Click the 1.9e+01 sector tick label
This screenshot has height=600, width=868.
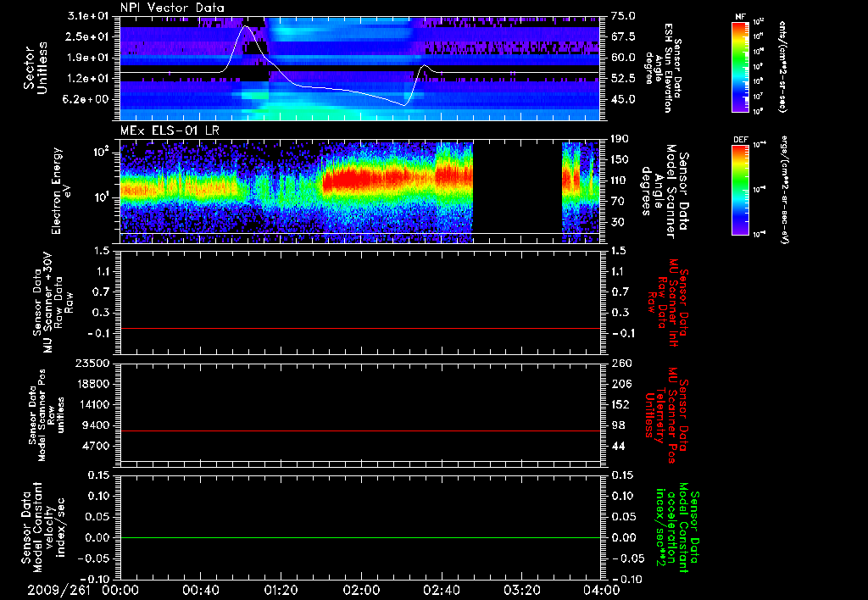[88, 58]
